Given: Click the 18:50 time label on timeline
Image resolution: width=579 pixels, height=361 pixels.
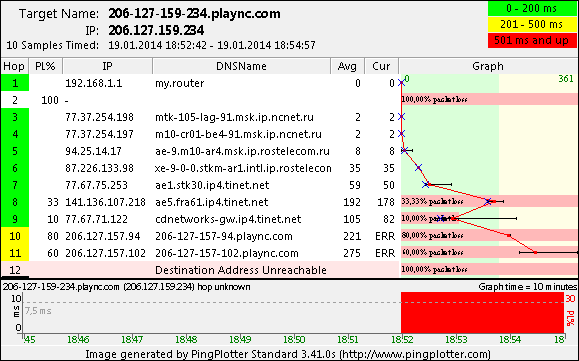Looking at the screenshot, I should (x=294, y=339).
